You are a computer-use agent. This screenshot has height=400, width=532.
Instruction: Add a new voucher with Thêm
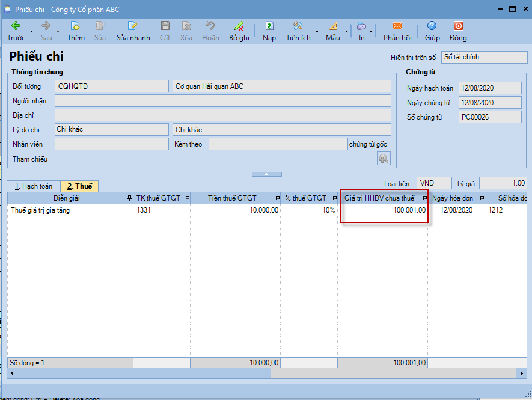pos(76,31)
